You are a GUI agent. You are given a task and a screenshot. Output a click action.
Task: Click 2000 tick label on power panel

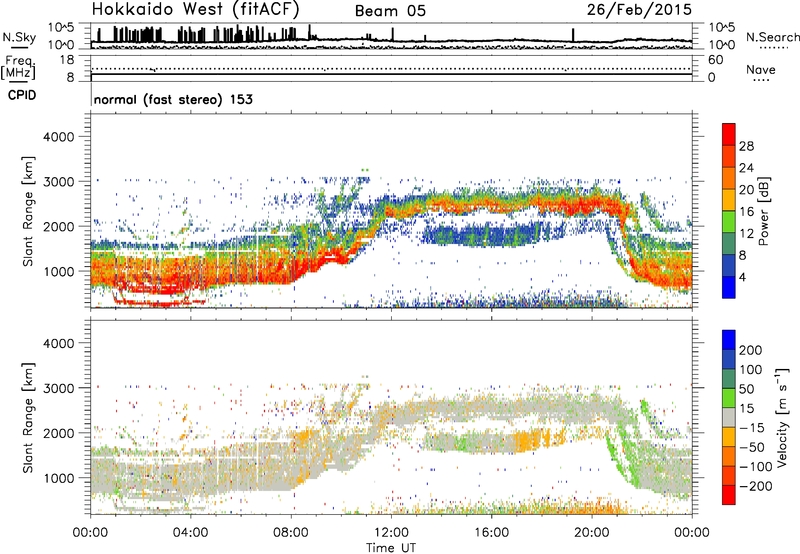pyautogui.click(x=58, y=226)
